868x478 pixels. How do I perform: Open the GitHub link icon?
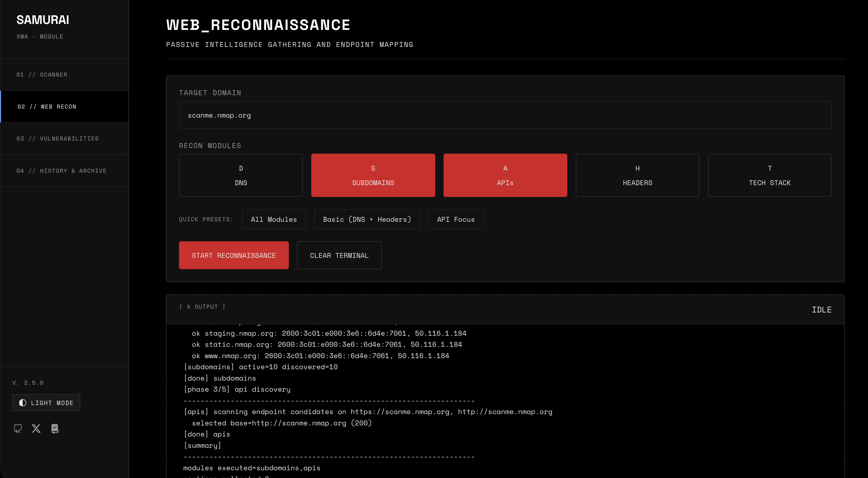(x=18, y=428)
